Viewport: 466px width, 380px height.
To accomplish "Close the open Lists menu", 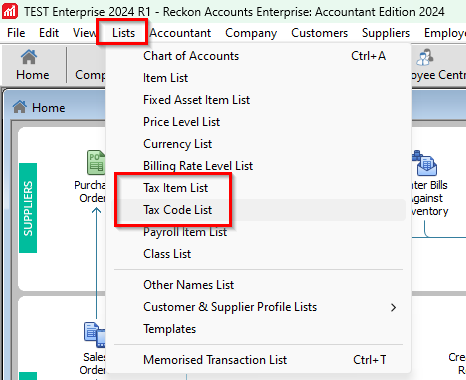I will pos(123,33).
